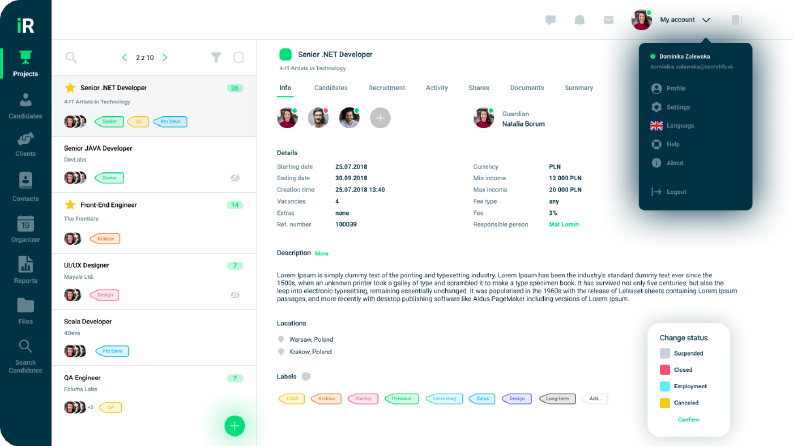This screenshot has height=446, width=793.
Task: Toggle visibility of UI/UX Designer project
Action: pos(235,295)
